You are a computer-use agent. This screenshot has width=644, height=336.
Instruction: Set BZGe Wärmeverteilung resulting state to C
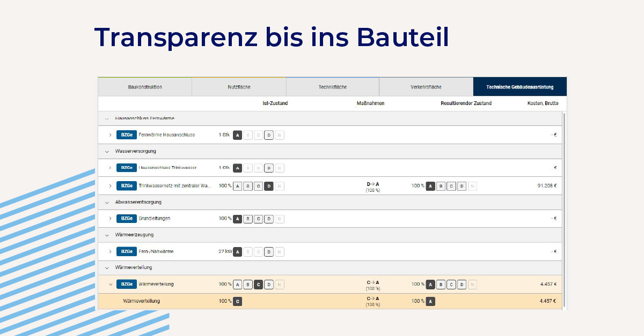451,284
